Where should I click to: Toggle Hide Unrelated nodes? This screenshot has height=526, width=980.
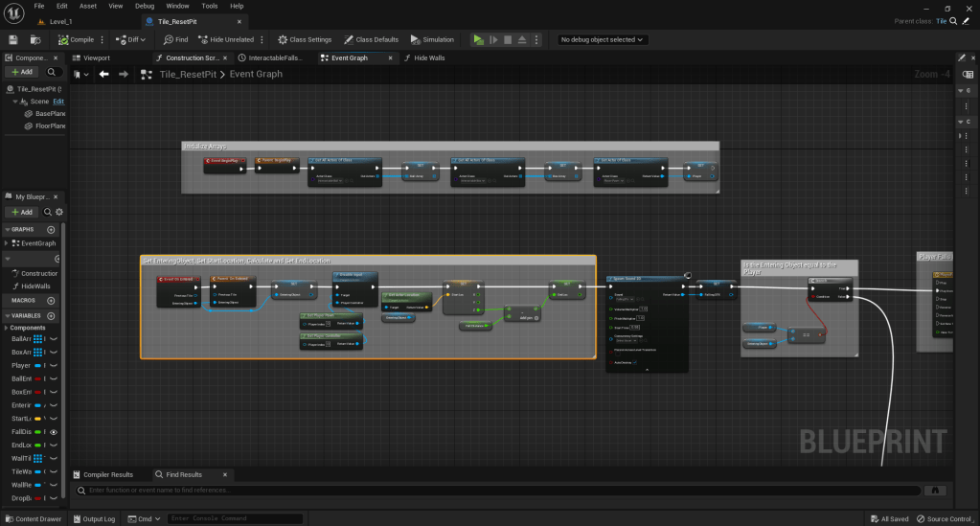pyautogui.click(x=226, y=39)
